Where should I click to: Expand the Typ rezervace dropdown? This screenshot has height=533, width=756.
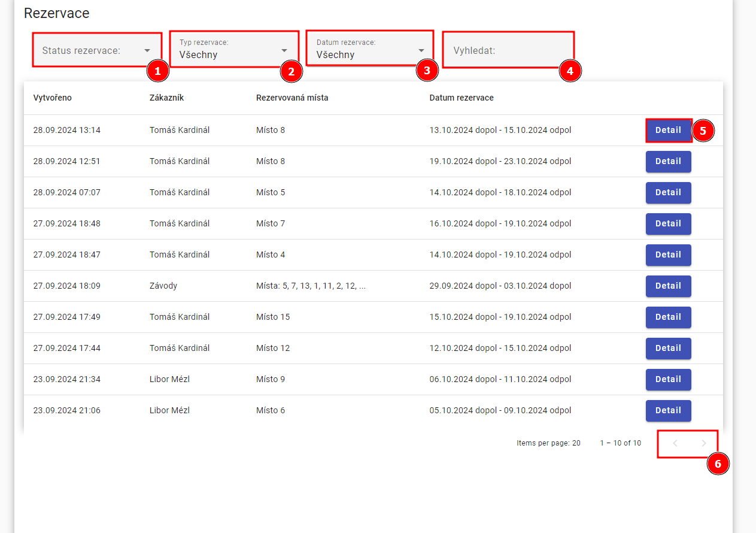pos(227,50)
